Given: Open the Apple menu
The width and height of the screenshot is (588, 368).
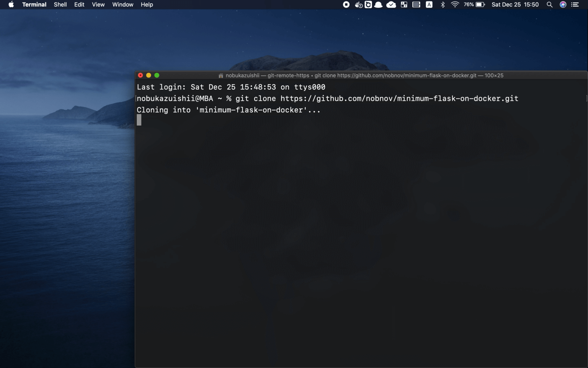Looking at the screenshot, I should (10, 5).
